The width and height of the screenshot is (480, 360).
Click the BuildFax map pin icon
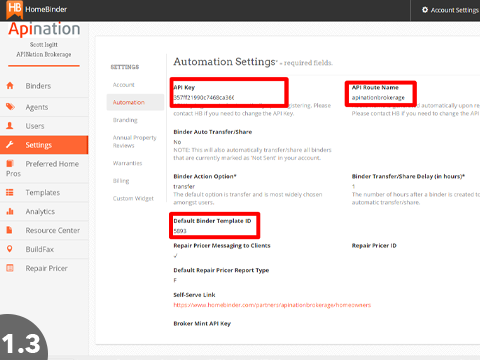[x=10, y=249]
